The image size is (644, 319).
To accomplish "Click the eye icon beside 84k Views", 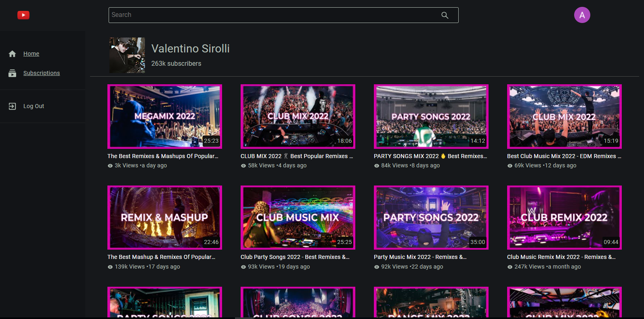I will pyautogui.click(x=376, y=166).
